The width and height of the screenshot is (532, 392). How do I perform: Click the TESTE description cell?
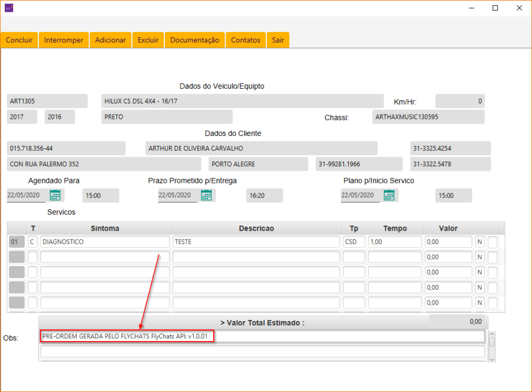pyautogui.click(x=256, y=242)
